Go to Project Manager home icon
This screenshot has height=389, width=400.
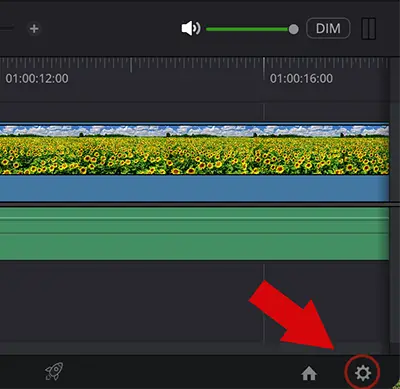(309, 373)
